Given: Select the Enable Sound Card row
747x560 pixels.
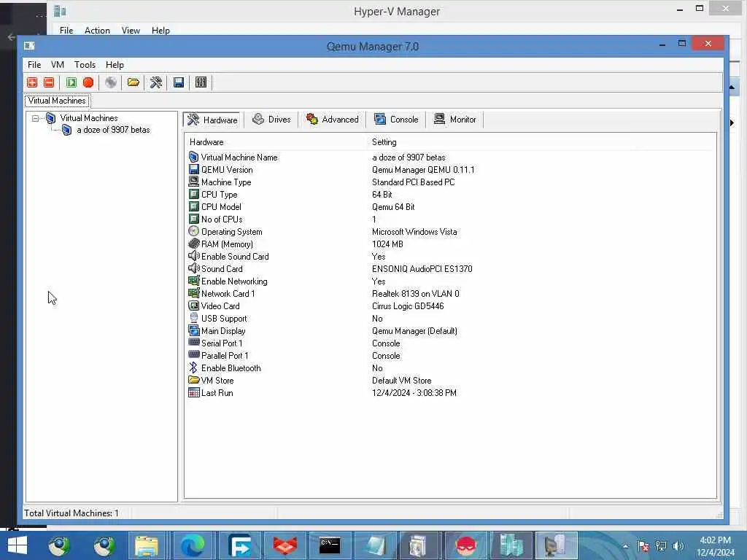Looking at the screenshot, I should point(449,256).
